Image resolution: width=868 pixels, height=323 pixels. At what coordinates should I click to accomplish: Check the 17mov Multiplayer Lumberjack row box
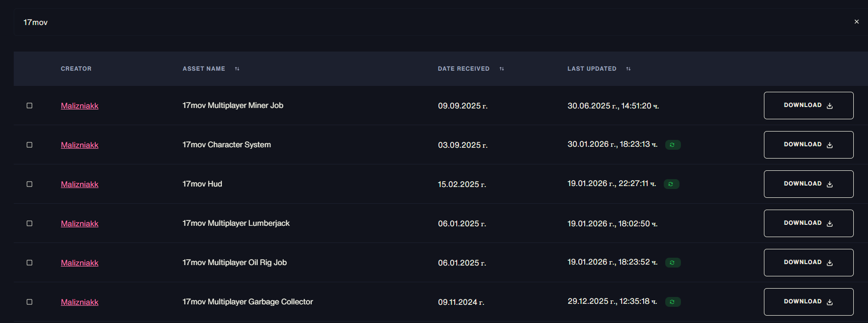coord(29,223)
